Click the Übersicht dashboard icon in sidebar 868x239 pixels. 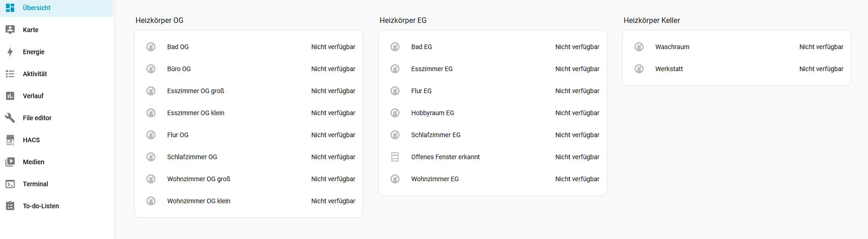[10, 8]
